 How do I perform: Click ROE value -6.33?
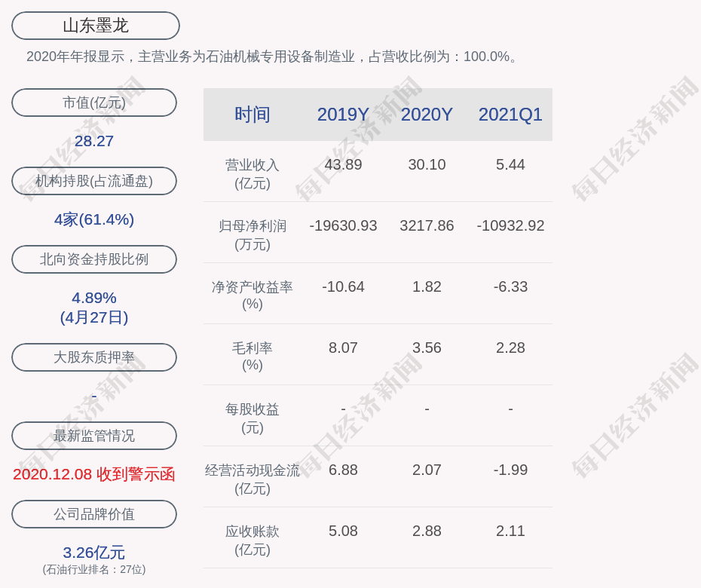(x=510, y=286)
